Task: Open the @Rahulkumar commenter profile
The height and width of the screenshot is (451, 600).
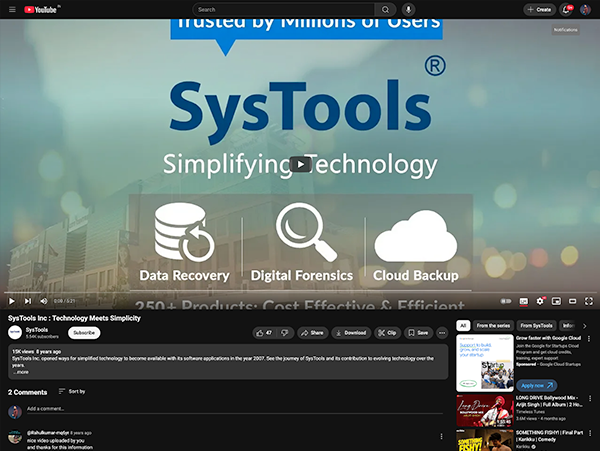Action: (48, 433)
